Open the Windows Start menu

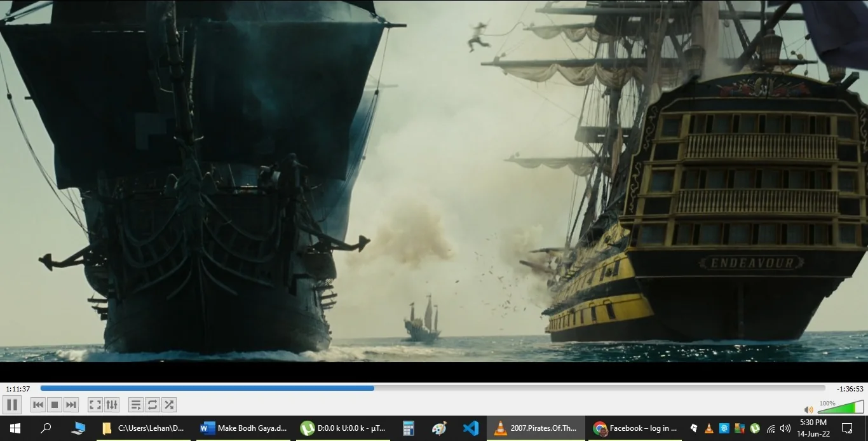(15, 428)
